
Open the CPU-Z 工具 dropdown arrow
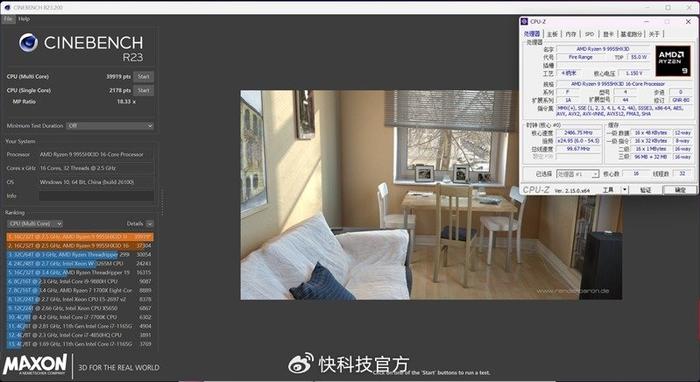(x=625, y=190)
